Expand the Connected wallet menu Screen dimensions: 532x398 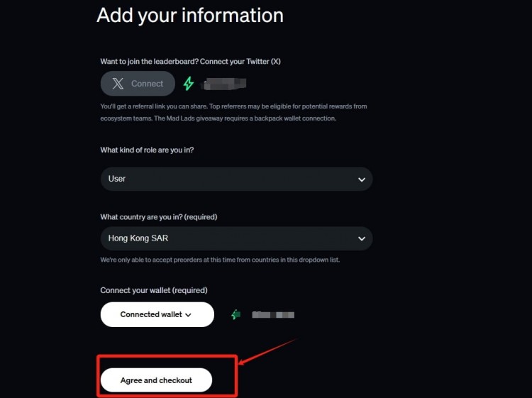pos(157,314)
